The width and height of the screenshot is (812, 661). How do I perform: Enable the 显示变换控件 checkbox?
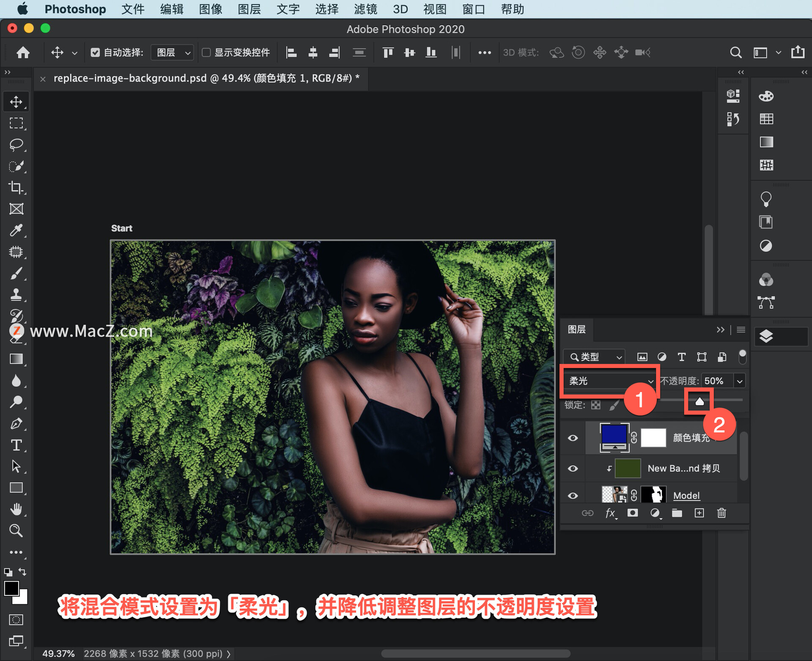206,52
